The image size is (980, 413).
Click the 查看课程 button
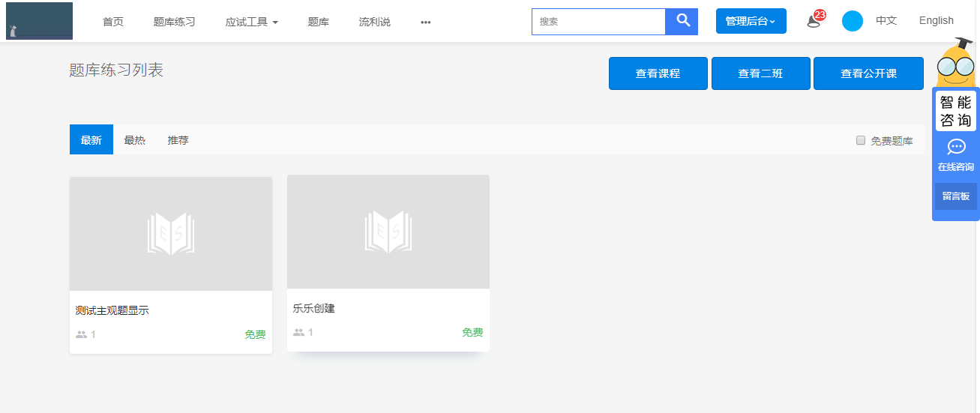(x=658, y=73)
